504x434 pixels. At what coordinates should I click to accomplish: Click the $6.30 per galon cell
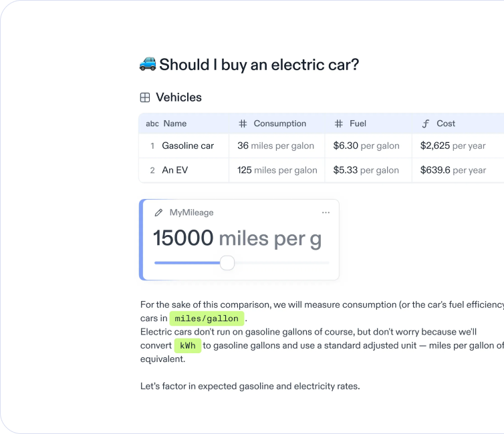pos(366,146)
